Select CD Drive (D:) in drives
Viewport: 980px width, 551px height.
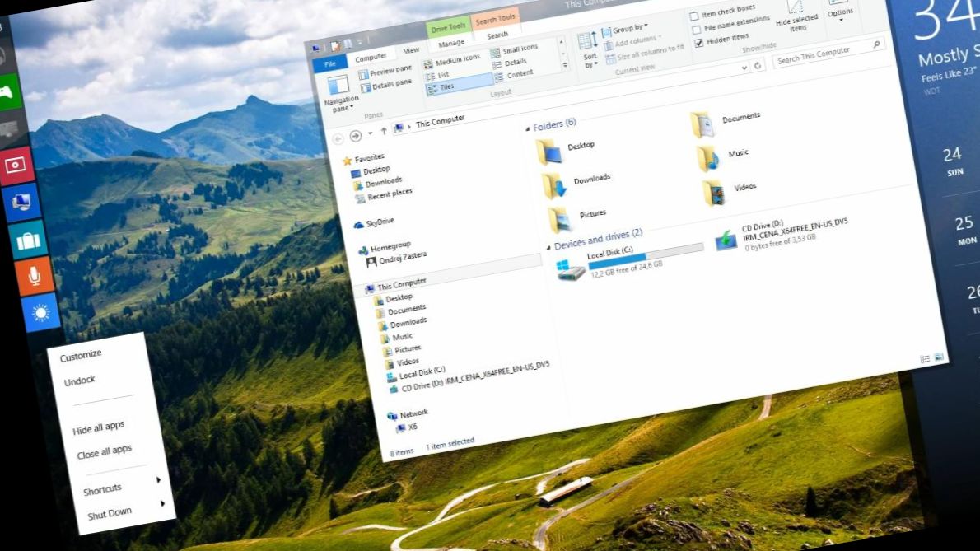tap(782, 236)
